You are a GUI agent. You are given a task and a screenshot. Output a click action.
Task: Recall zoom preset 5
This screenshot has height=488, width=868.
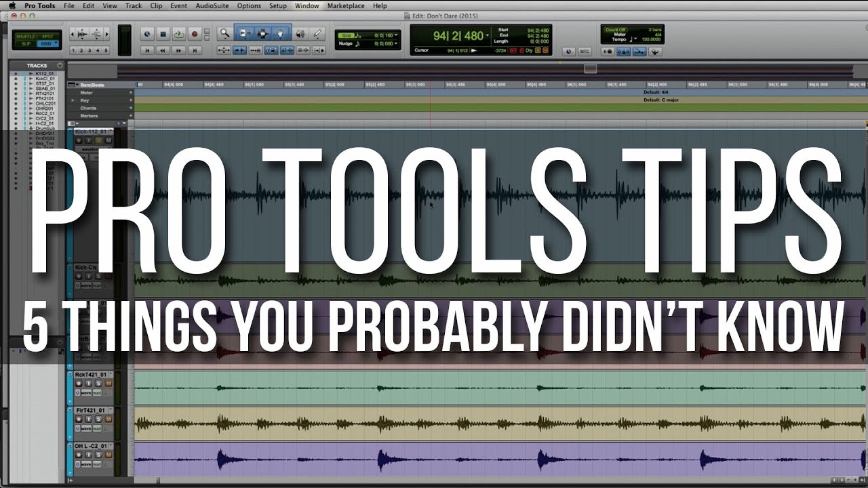(106, 50)
